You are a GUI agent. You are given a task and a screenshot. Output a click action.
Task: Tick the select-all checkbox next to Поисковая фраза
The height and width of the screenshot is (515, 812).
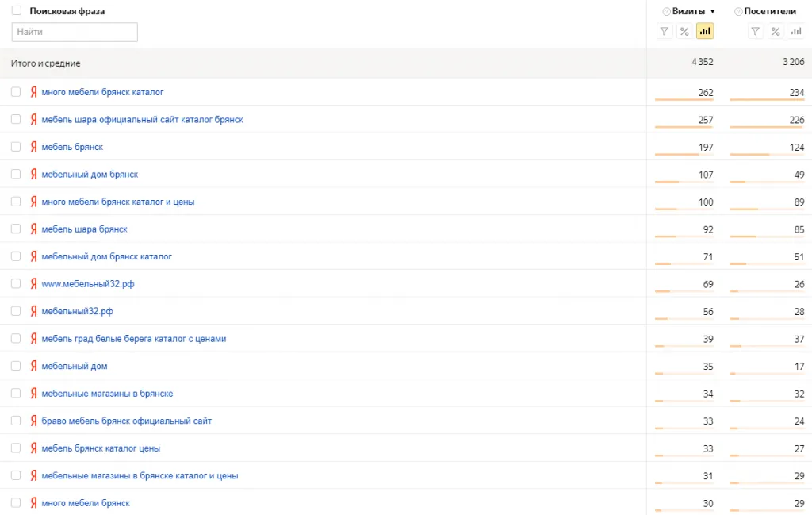pyautogui.click(x=17, y=10)
